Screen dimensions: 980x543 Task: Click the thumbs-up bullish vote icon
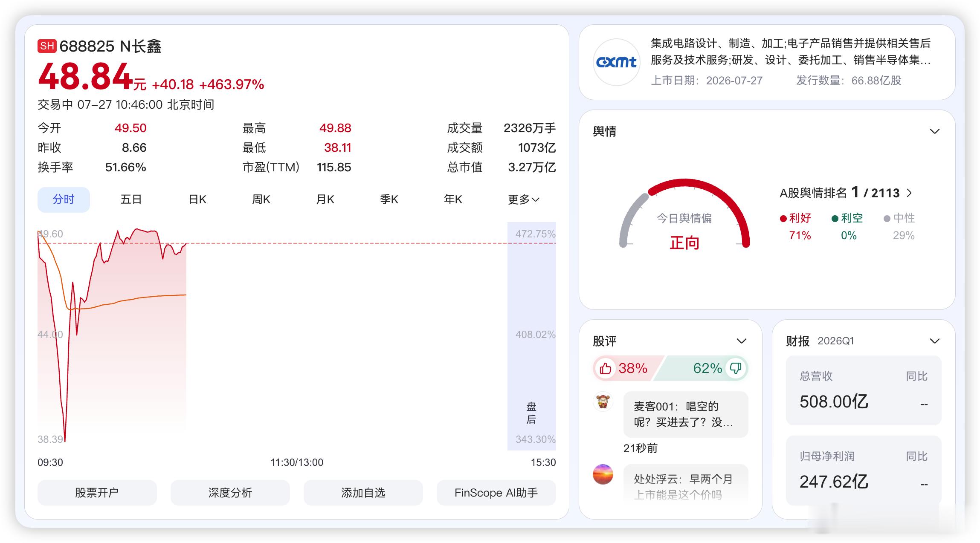point(605,368)
